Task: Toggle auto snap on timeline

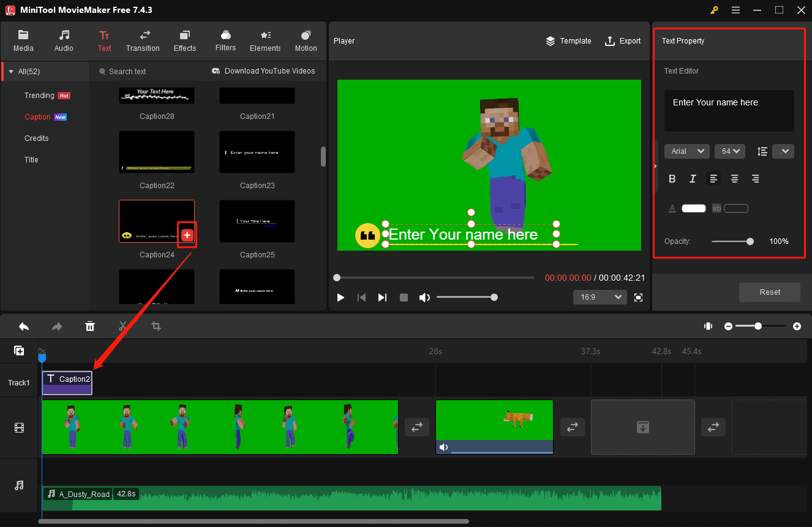Action: (x=709, y=326)
